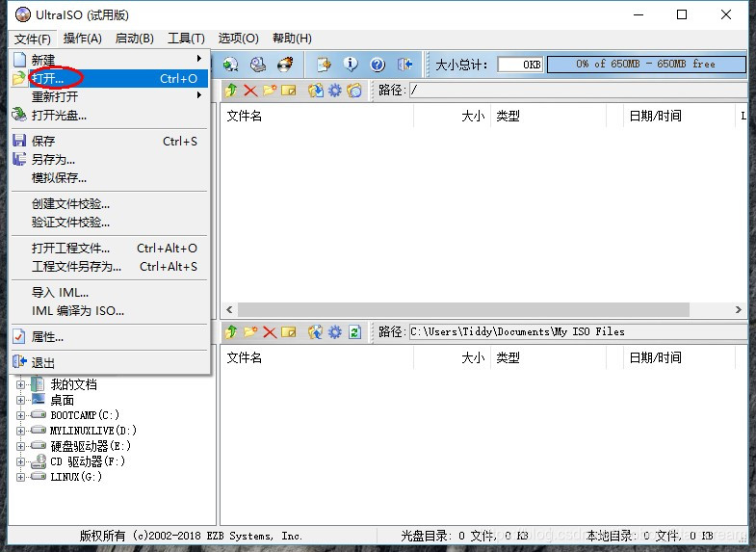This screenshot has width=756, height=552.
Task: Click green refresh icon in local pane toolbar
Action: pyautogui.click(x=354, y=331)
